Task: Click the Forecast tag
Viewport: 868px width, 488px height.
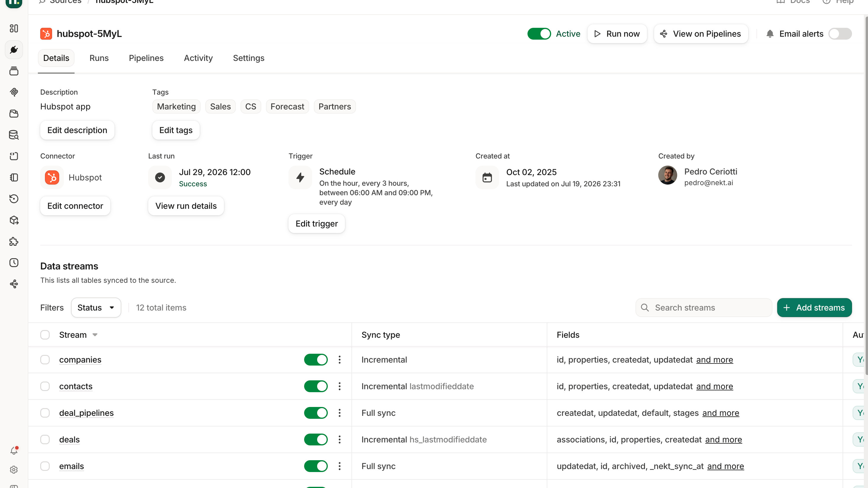Action: tap(288, 106)
